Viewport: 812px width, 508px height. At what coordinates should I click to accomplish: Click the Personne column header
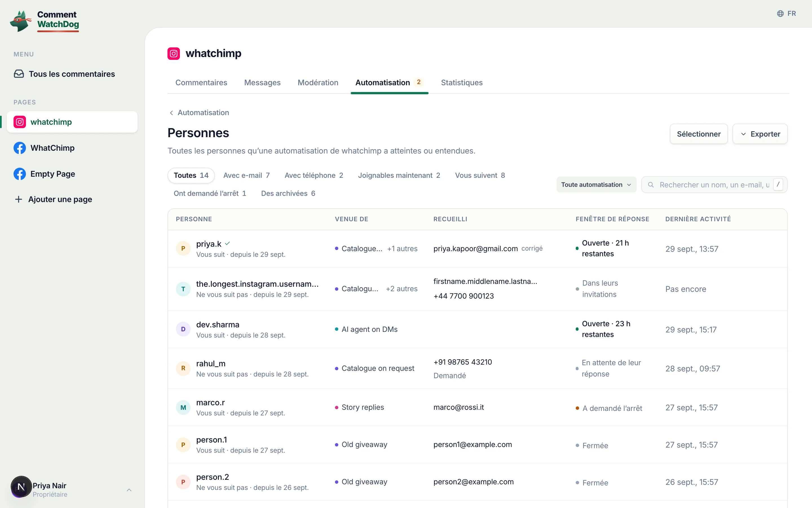click(194, 219)
